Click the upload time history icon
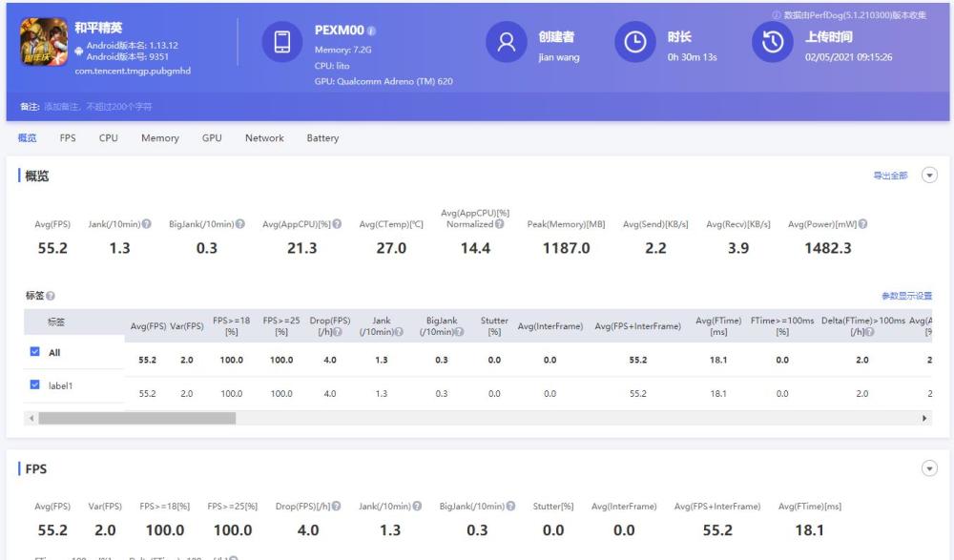Screen dimensions: 954x560 point(772,42)
